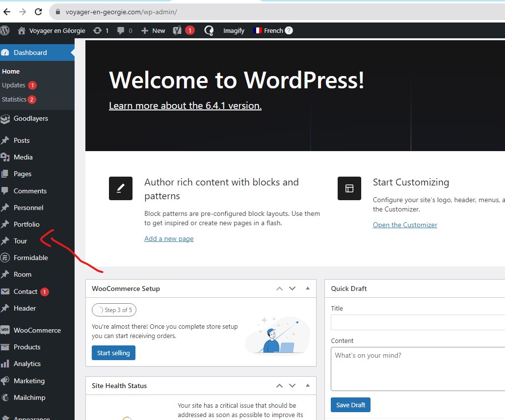Screen dimensions: 505x420
Task: Open the updates icon in admin bar
Action: (97, 30)
